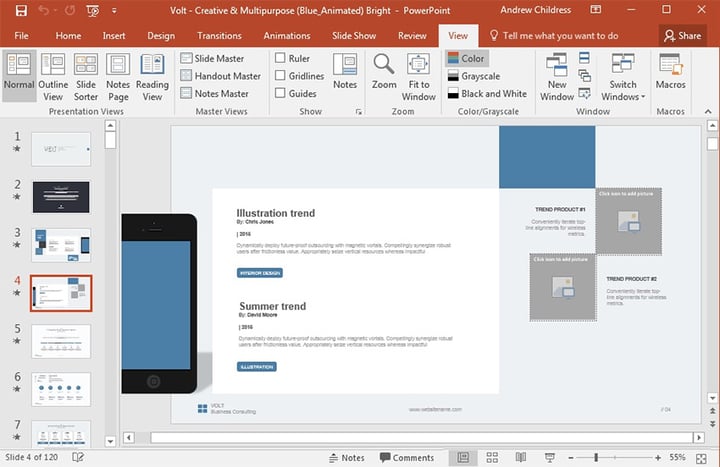720x467 pixels.
Task: Select slide 3 thumbnail
Action: pyautogui.click(x=61, y=245)
